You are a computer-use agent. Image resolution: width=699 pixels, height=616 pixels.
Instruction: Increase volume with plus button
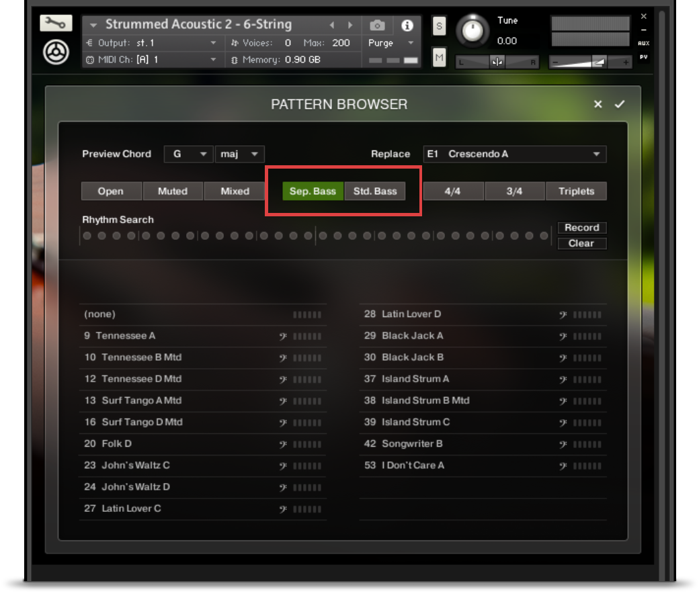[626, 62]
